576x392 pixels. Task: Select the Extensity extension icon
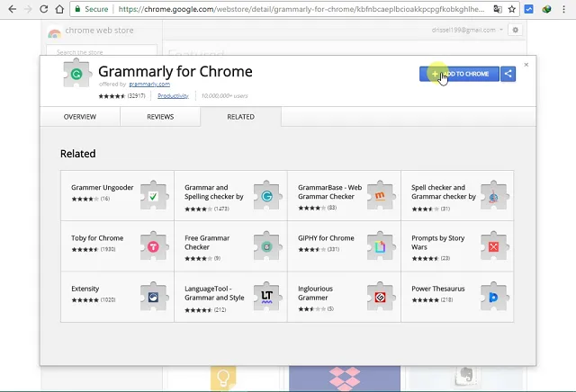coord(154,296)
